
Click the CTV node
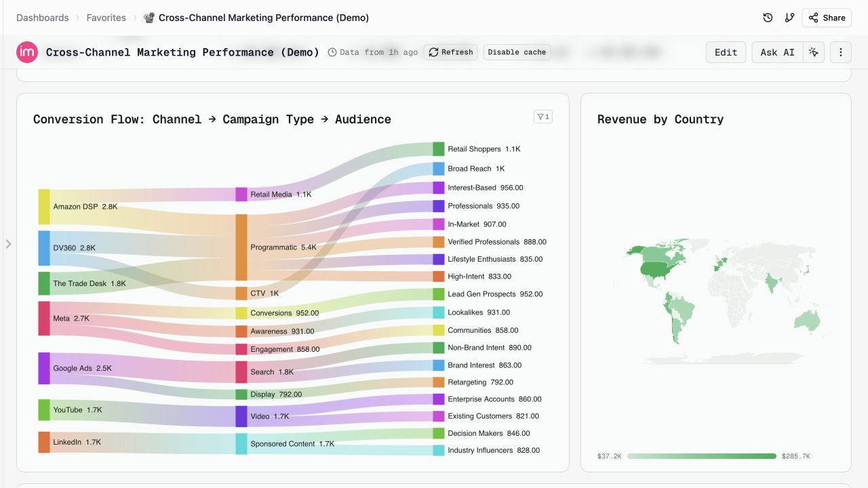(241, 293)
